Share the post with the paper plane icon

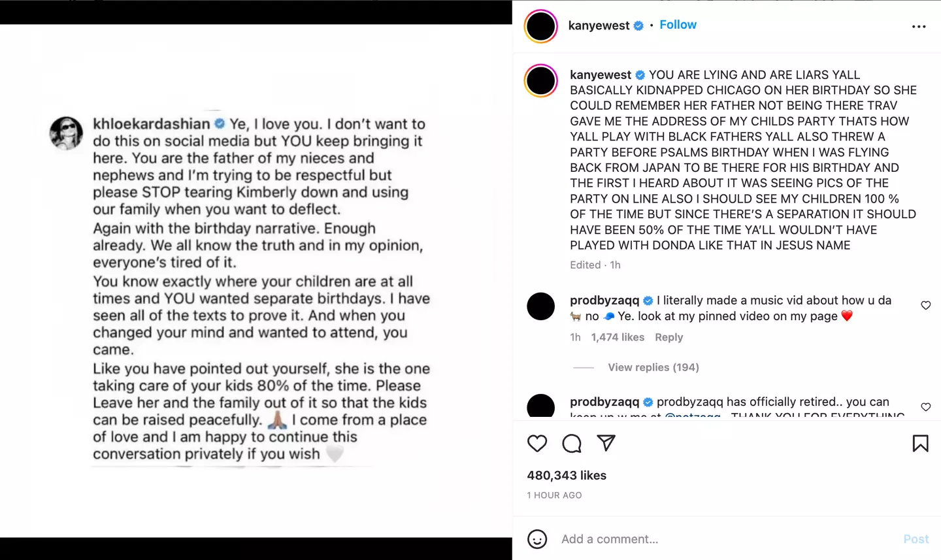point(606,443)
